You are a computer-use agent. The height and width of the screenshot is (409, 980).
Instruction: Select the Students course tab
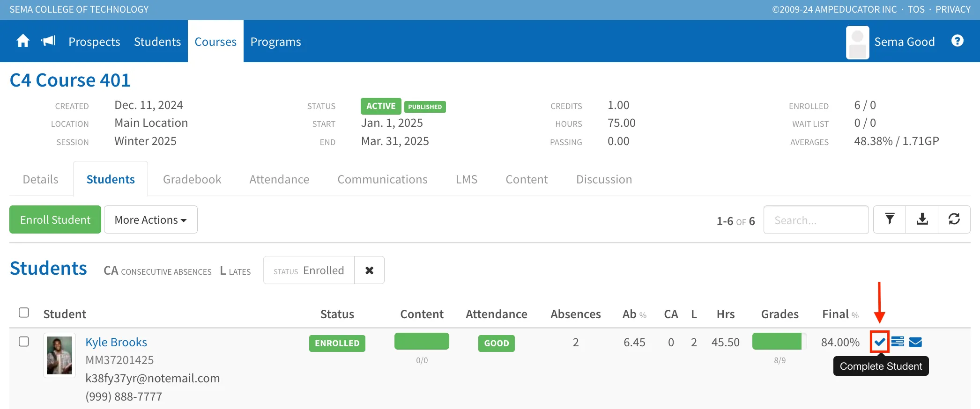point(111,179)
